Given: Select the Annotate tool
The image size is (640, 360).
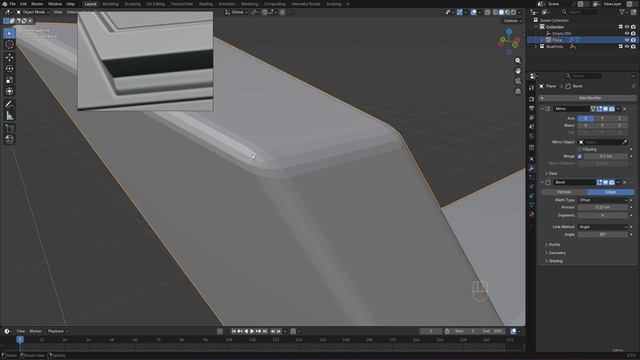Looking at the screenshot, I should click(9, 104).
